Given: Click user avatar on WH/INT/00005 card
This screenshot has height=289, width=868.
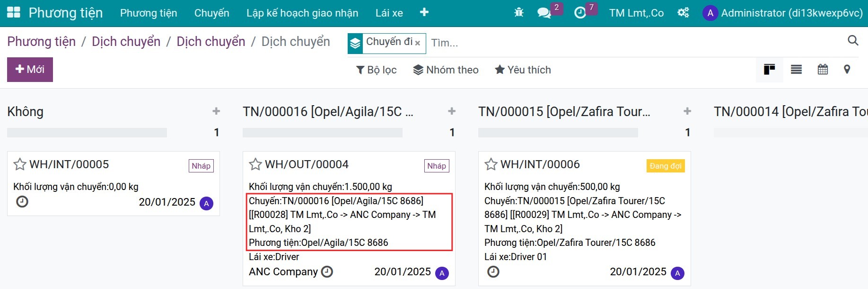Looking at the screenshot, I should [x=206, y=203].
